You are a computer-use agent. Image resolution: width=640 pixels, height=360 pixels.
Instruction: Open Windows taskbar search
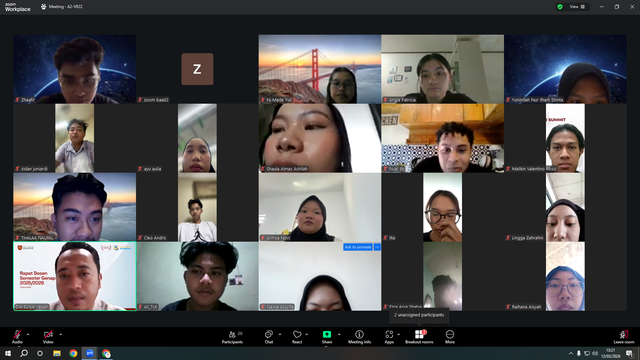pyautogui.click(x=24, y=353)
